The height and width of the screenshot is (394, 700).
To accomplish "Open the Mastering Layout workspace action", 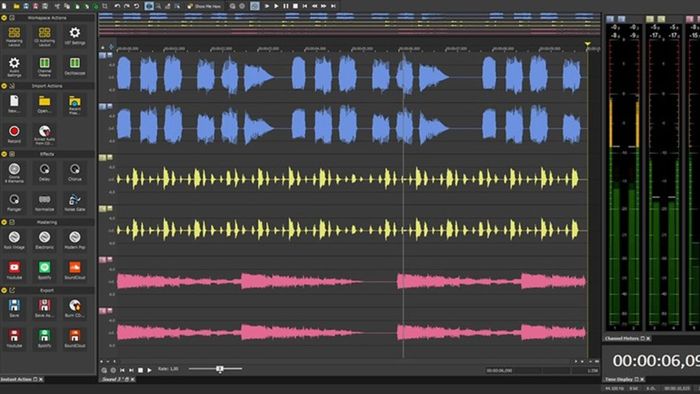I will tap(14, 36).
